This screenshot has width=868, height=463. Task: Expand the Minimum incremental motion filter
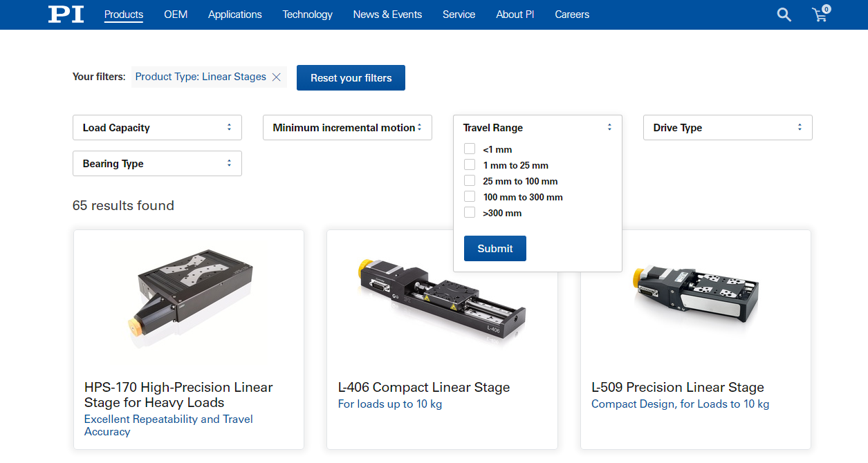(347, 127)
